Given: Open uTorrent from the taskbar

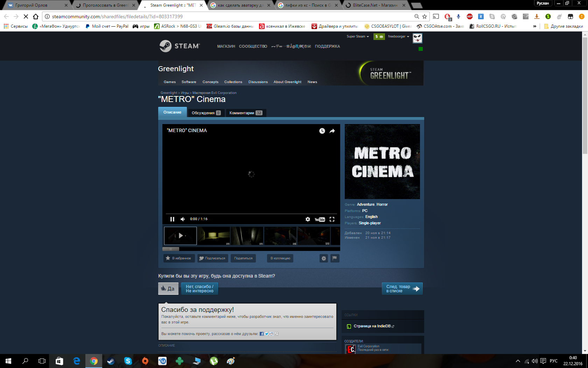Looking at the screenshot, I should pyautogui.click(x=214, y=361).
